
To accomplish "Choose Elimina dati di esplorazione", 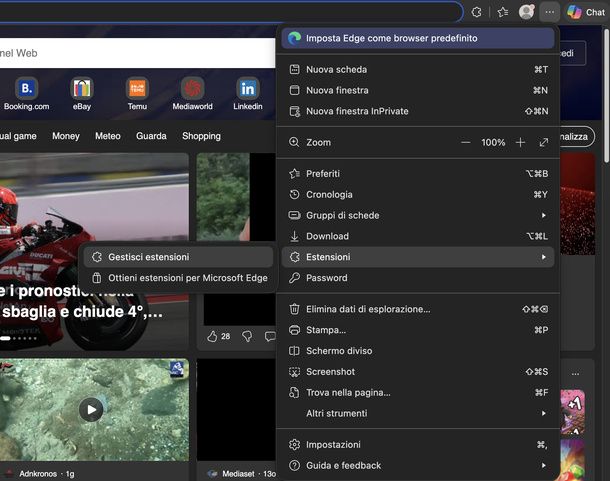I will point(418,309).
